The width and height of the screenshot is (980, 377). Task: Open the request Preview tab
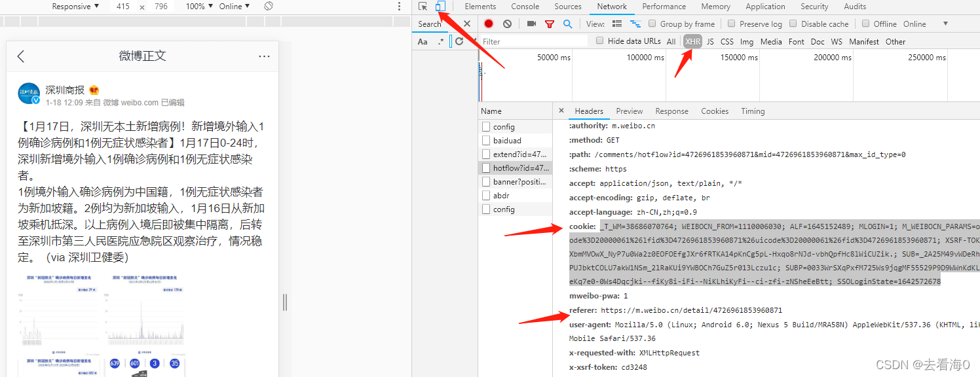tap(630, 111)
